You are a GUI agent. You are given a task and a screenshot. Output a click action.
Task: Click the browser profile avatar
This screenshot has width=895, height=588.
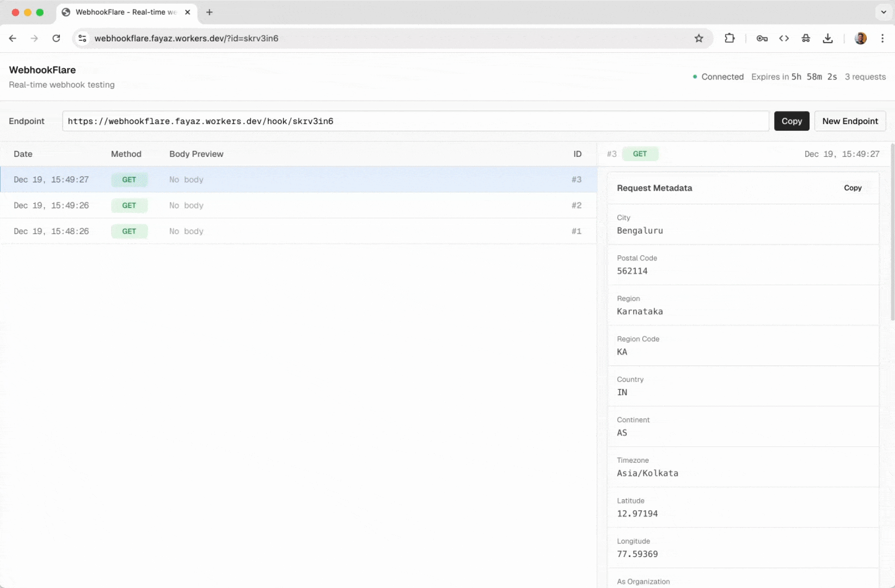click(860, 38)
